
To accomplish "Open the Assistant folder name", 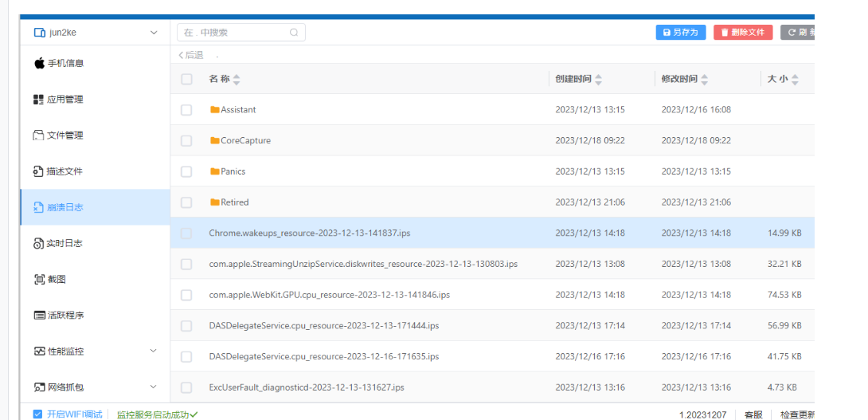I will coord(239,110).
